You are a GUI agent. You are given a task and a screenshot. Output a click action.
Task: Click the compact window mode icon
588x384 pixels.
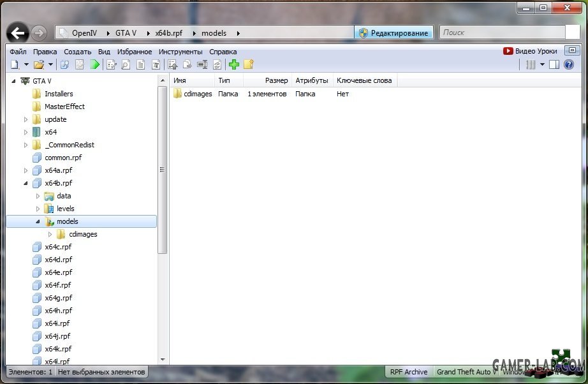click(x=572, y=50)
